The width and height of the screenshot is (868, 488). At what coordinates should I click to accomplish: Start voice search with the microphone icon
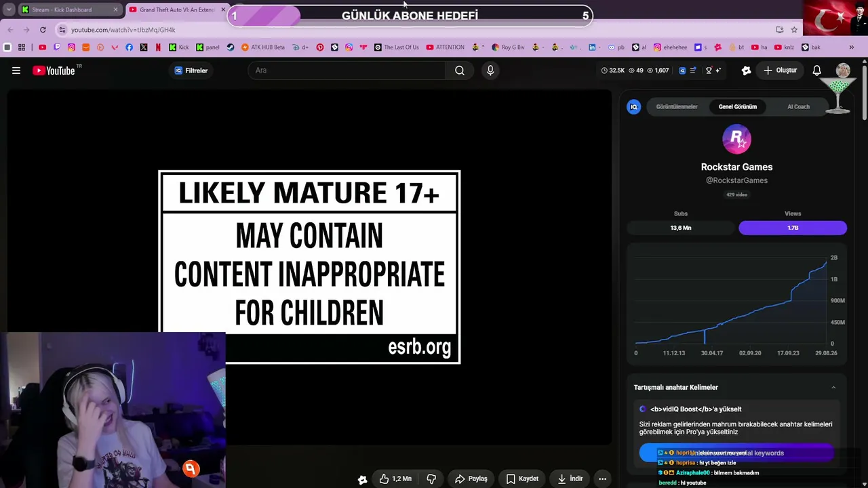coord(490,70)
